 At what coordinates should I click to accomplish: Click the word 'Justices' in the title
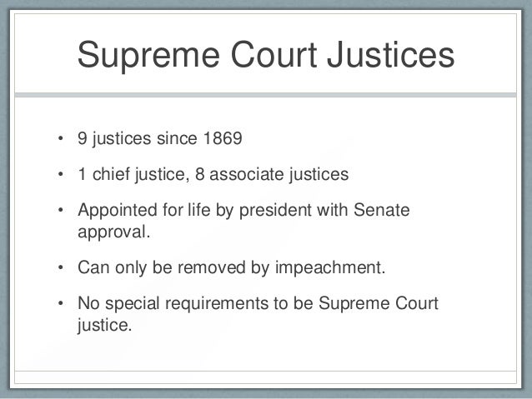click(390, 55)
